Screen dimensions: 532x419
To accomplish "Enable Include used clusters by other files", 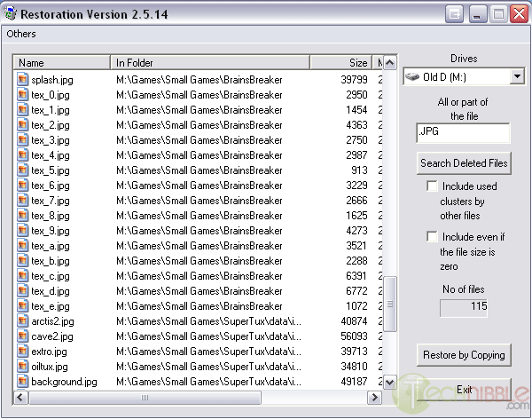I will tap(432, 186).
